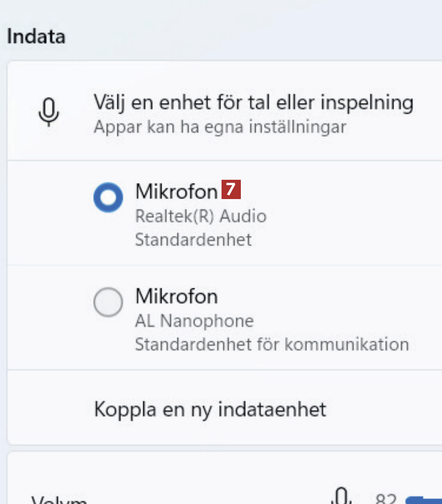Click the blue input volume slider

pos(424,500)
